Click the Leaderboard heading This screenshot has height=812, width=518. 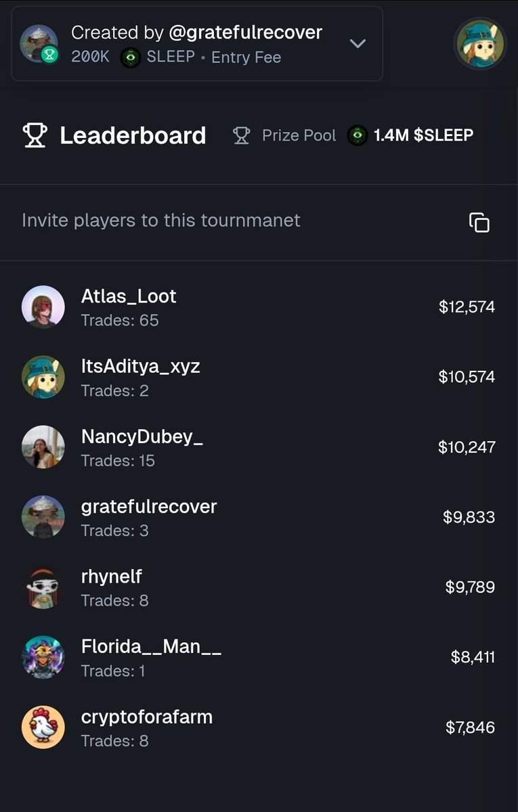click(x=133, y=135)
